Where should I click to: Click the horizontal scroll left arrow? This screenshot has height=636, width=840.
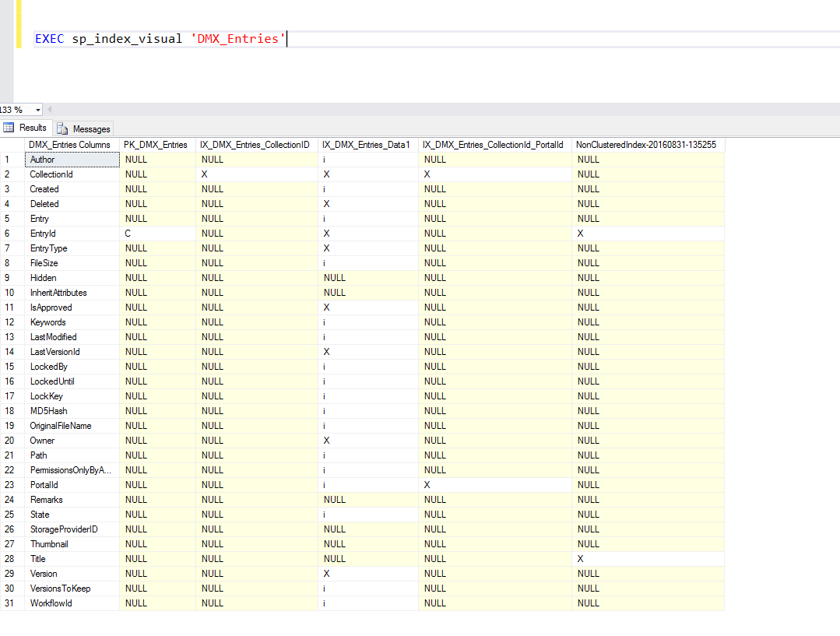click(x=50, y=110)
